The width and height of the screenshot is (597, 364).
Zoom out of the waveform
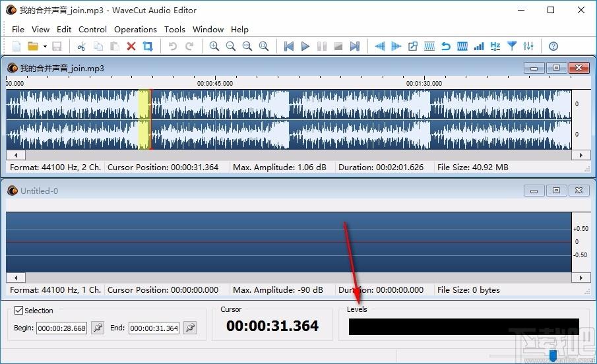coord(230,46)
